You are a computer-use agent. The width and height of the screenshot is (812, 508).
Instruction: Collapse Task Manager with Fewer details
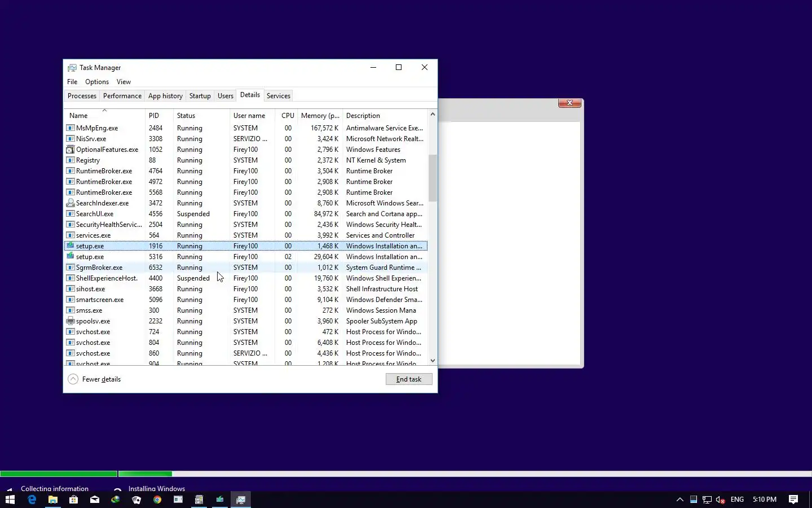(x=94, y=379)
